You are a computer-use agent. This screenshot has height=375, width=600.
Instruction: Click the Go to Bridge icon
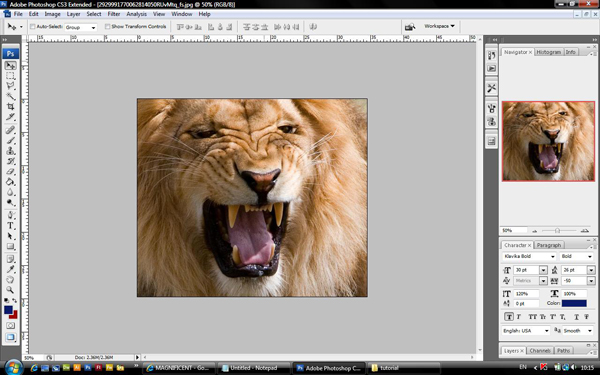pyautogui.click(x=410, y=27)
